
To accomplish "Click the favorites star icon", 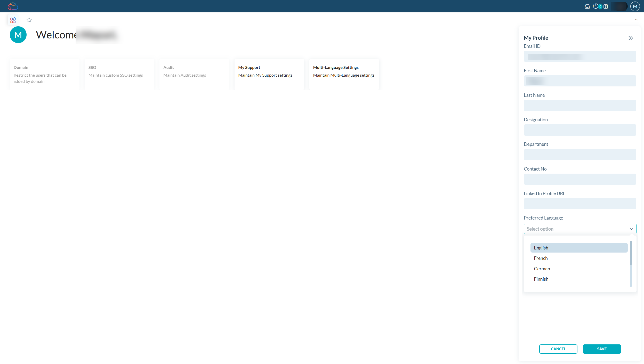I will tap(29, 20).
